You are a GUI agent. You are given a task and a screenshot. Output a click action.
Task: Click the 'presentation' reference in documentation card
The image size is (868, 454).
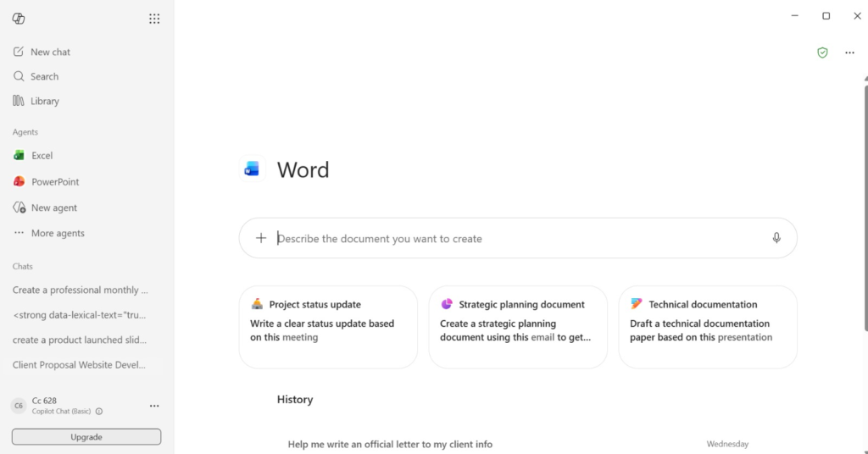(x=744, y=337)
